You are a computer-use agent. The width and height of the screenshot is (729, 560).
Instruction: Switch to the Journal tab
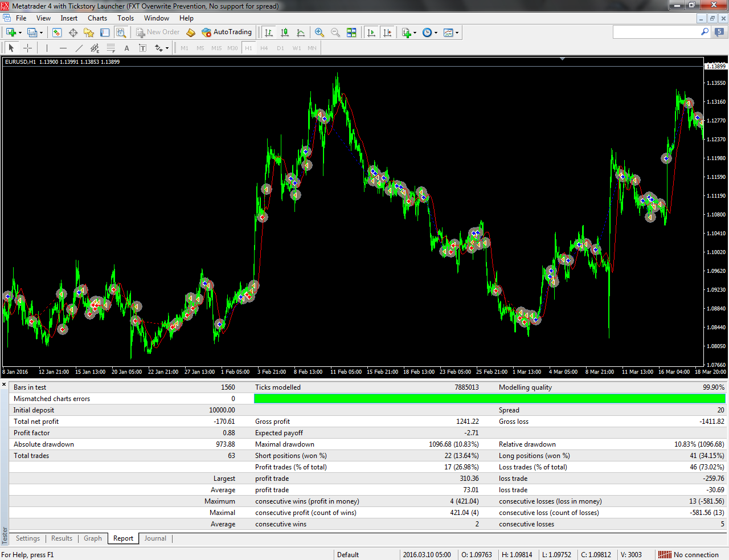[x=155, y=538]
